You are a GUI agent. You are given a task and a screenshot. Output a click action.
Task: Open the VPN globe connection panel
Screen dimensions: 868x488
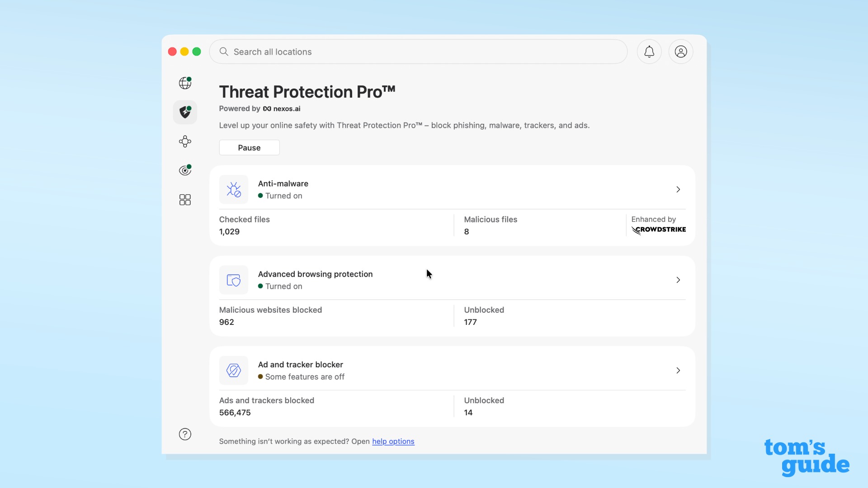(185, 83)
